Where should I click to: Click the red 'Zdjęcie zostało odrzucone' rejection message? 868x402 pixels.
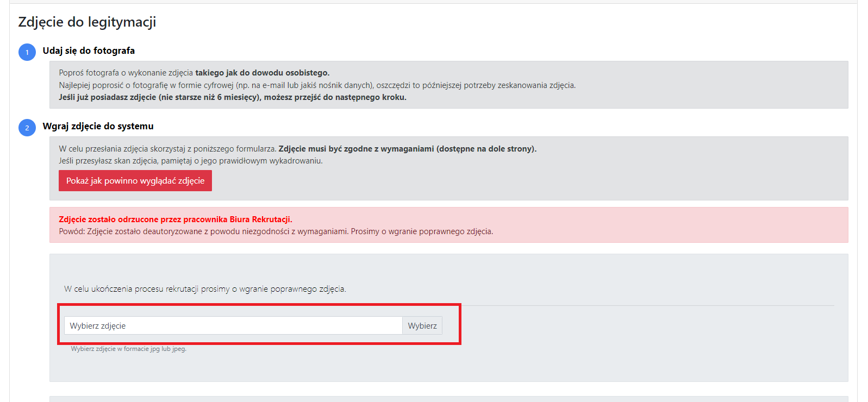coord(176,219)
